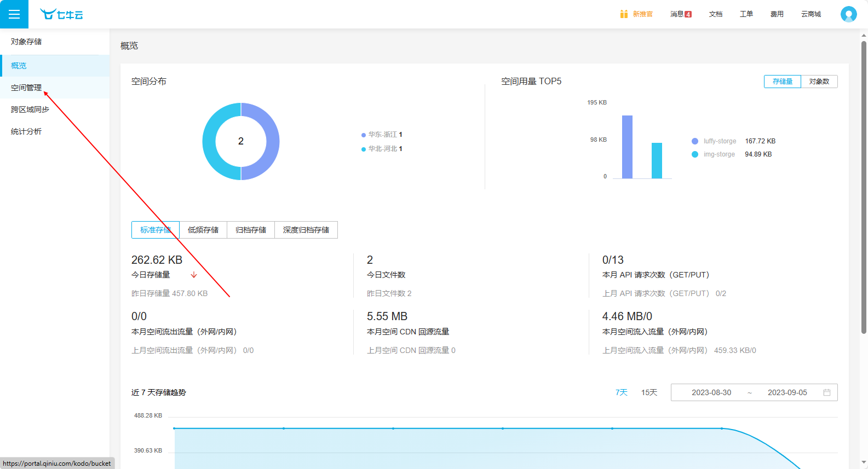Open the calendar icon in date range
Screen dimensions: 868x469
[x=827, y=392]
